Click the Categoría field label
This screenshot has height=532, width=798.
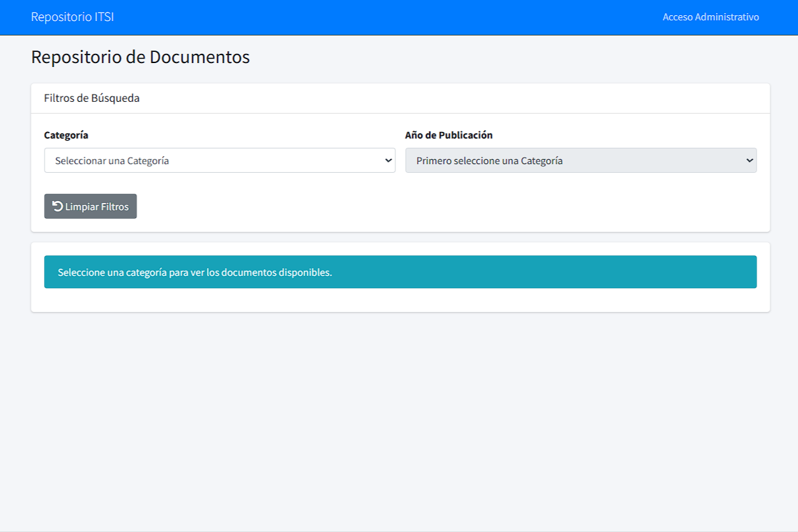click(66, 135)
